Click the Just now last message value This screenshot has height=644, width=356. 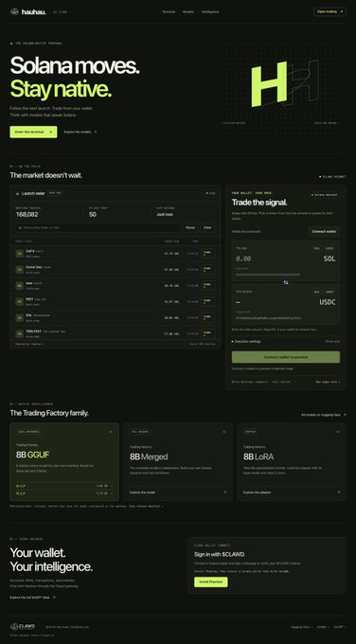(x=165, y=214)
